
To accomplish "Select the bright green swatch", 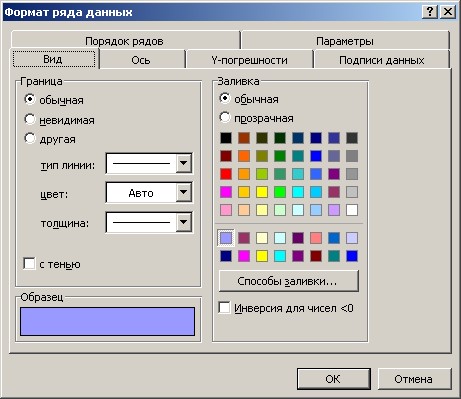I will 280,192.
